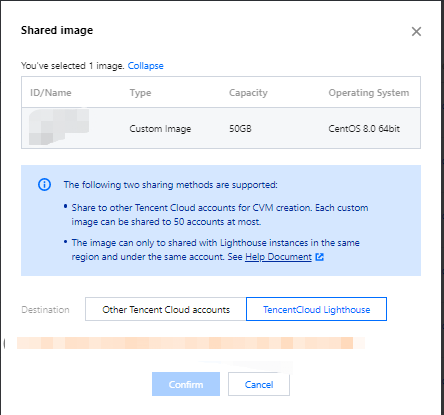Confirm sharing the image
Screen dimensions: 444x415
186,384
